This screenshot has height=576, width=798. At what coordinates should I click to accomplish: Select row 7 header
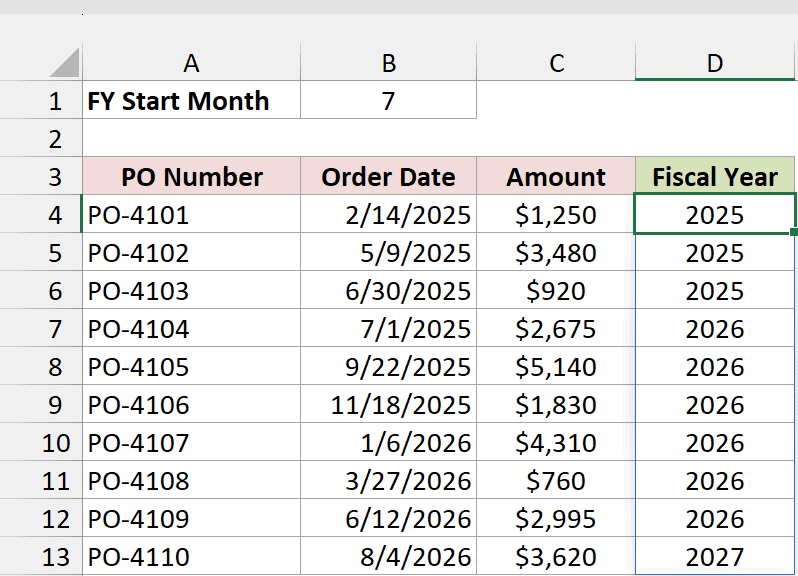pos(41,328)
